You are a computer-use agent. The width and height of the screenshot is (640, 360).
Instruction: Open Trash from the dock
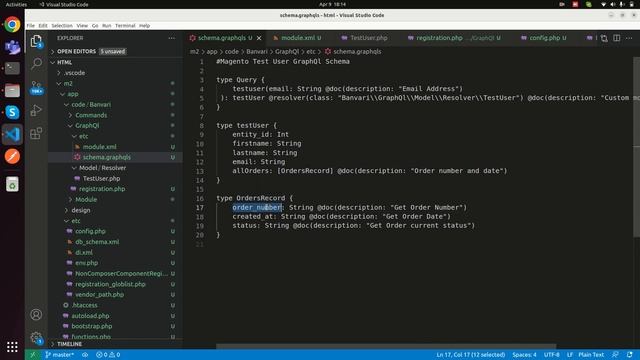pyautogui.click(x=12, y=184)
